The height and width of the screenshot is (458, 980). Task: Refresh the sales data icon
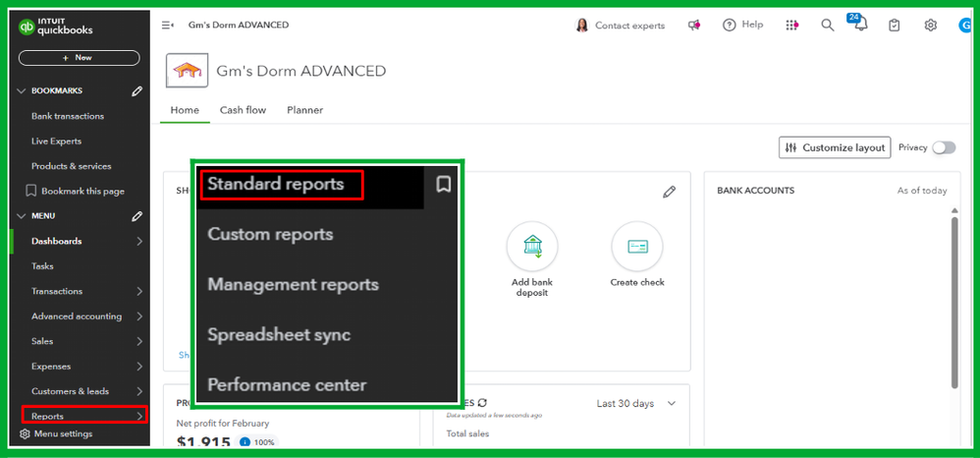pyautogui.click(x=482, y=403)
